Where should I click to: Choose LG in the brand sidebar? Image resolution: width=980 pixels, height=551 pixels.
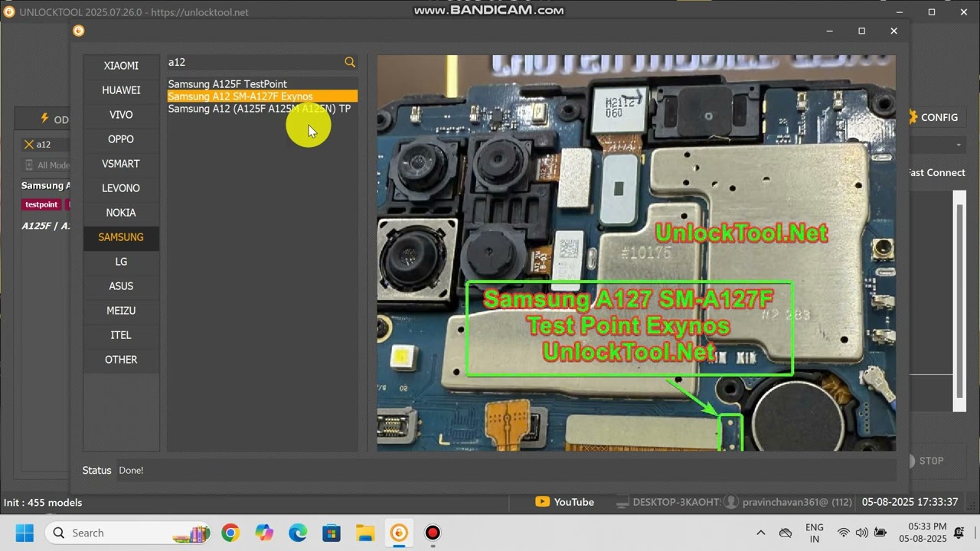click(x=121, y=262)
